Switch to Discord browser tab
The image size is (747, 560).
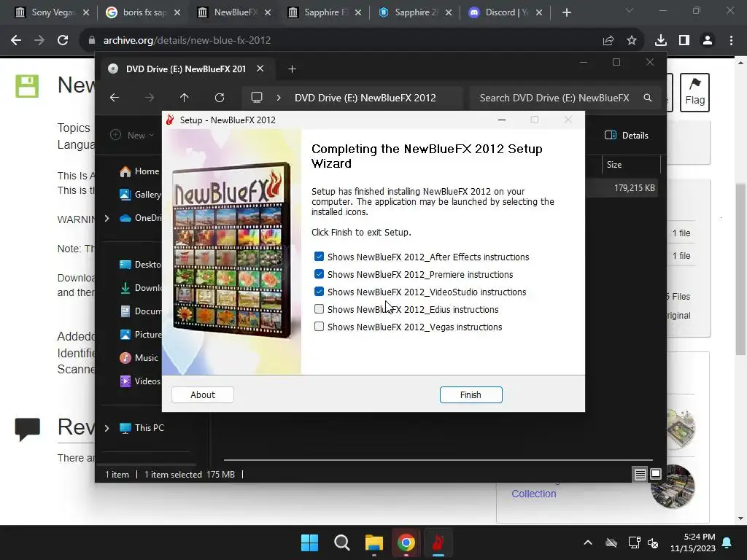506,12
